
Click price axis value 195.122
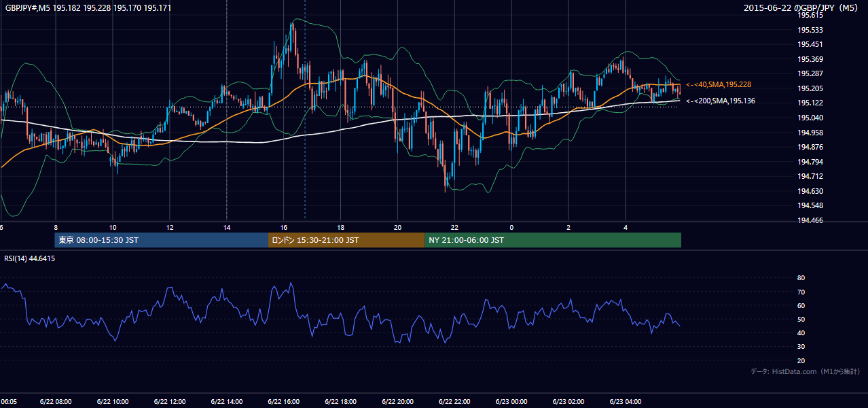click(x=810, y=103)
